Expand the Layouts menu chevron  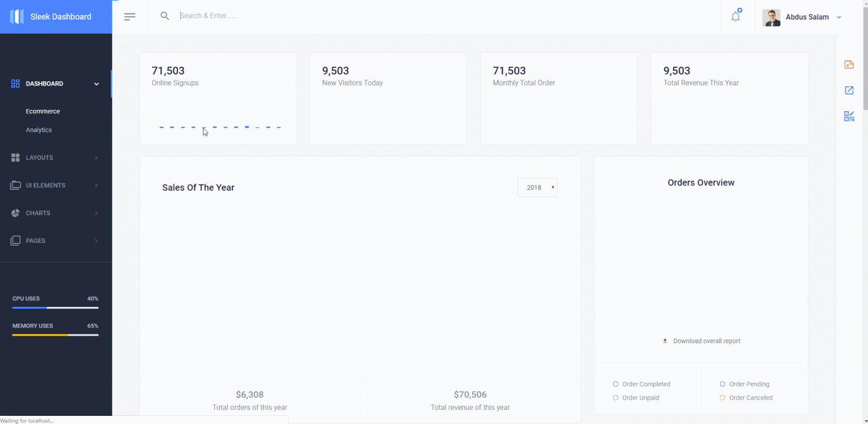[97, 158]
